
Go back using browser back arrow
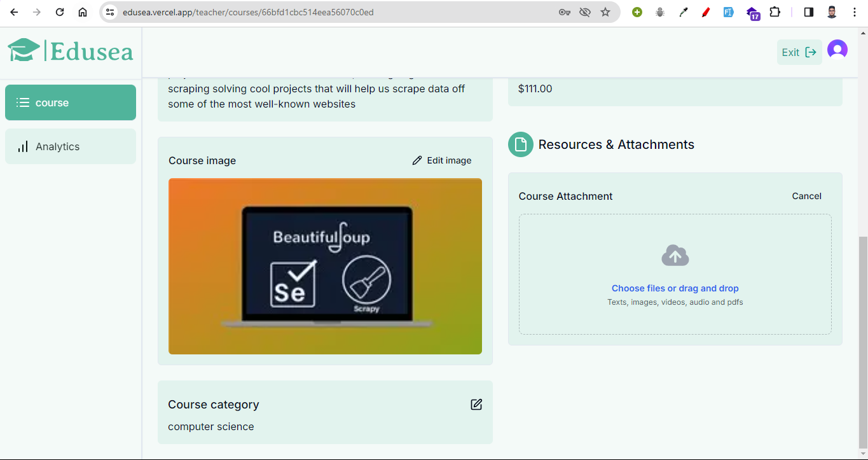(x=14, y=12)
